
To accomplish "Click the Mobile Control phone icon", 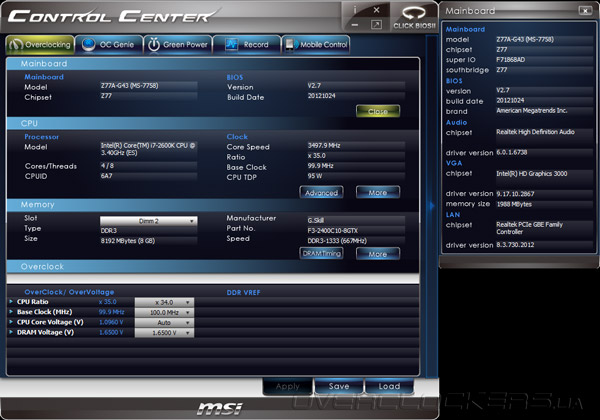I will pyautogui.click(x=290, y=44).
